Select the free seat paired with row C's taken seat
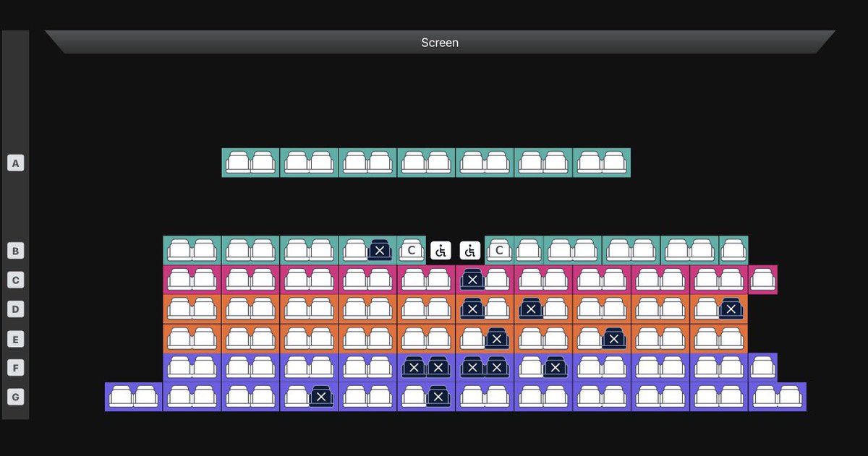Image resolution: width=868 pixels, height=456 pixels. (x=497, y=280)
